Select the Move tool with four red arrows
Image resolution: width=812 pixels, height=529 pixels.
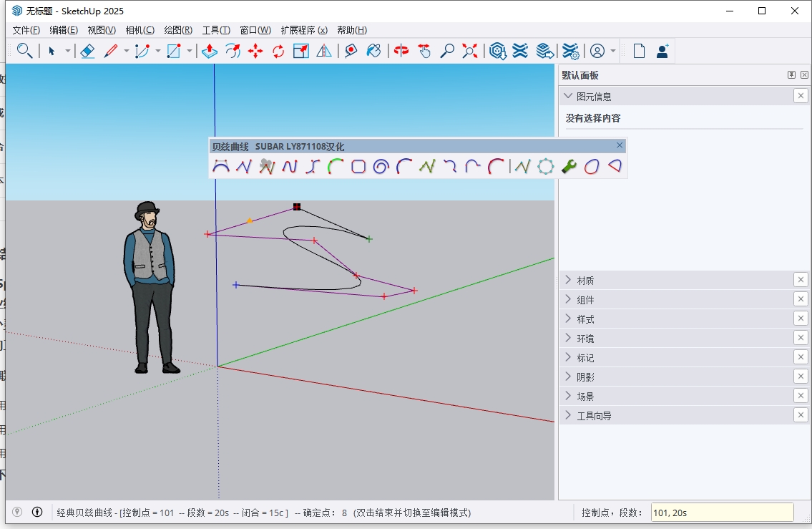coord(255,51)
